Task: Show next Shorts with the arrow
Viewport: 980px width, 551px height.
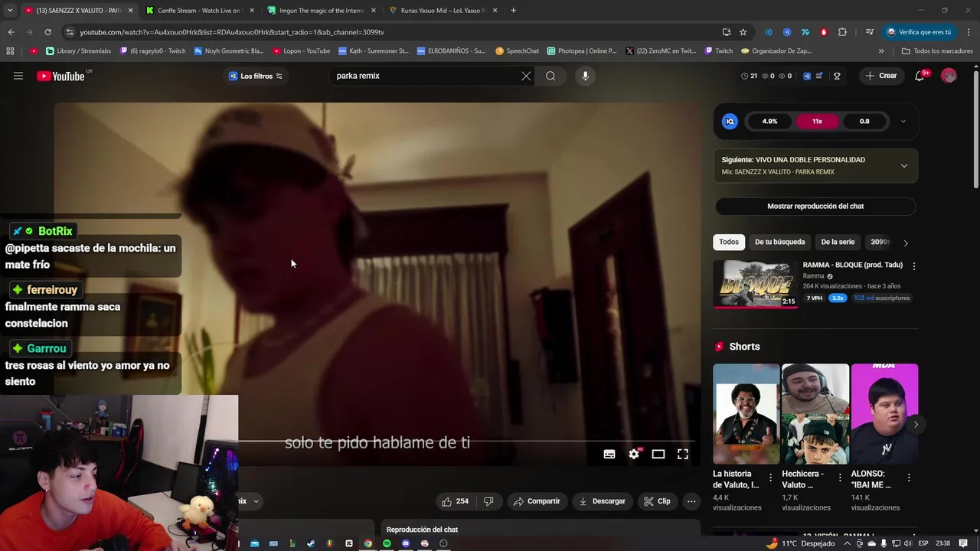Action: coord(916,424)
